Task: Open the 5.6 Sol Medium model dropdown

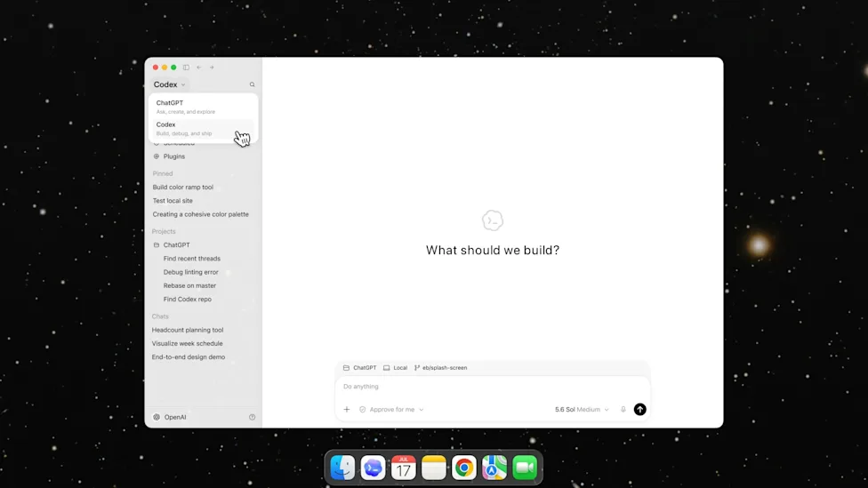Action: (582, 410)
